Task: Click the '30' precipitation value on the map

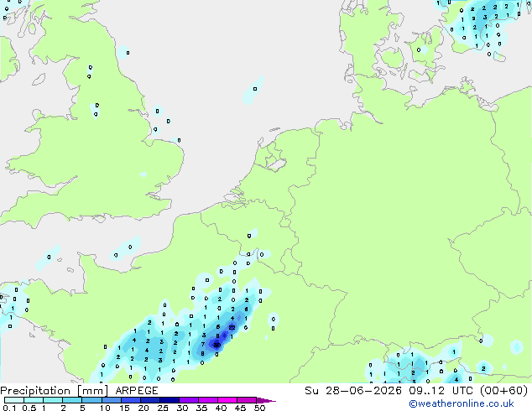Action: pos(216,346)
